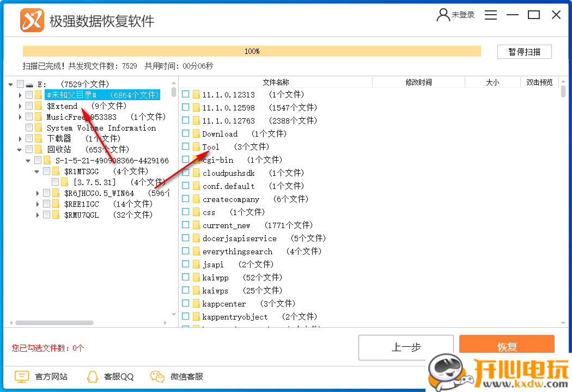
Task: Click the WeChat customer service icon
Action: 157,377
